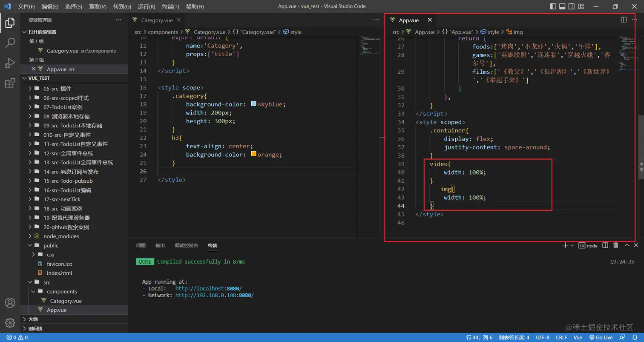This screenshot has height=342, width=644.
Task: Expand the css folder
Action: click(x=74, y=255)
